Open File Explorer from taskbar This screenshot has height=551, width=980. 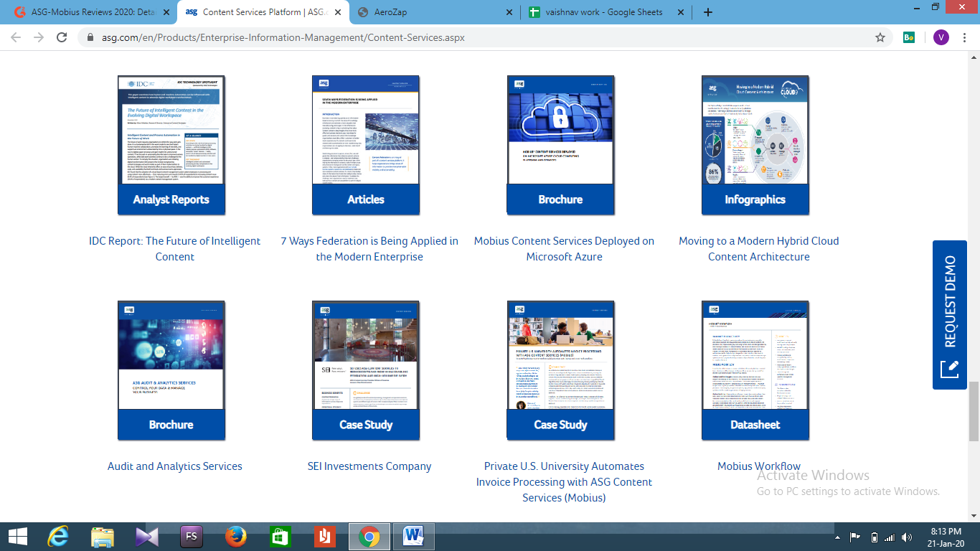(103, 537)
